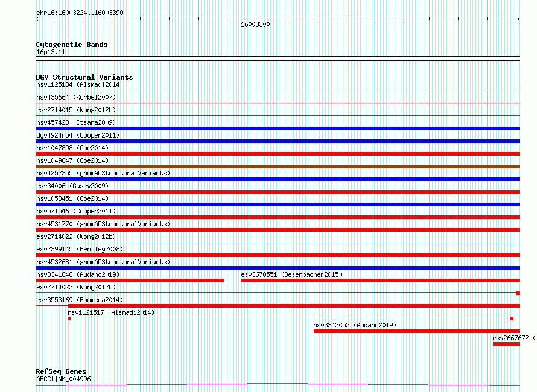This screenshot has width=537, height=392.
Task: Click the red nsv571546 (Cooper2011) bar
Action: pyautogui.click(x=278, y=217)
